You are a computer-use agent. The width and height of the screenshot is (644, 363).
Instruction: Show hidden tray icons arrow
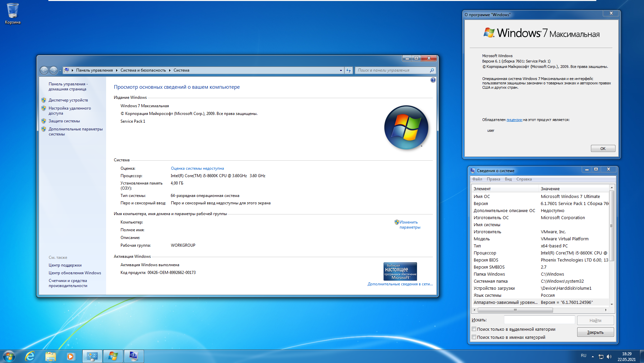[593, 357]
